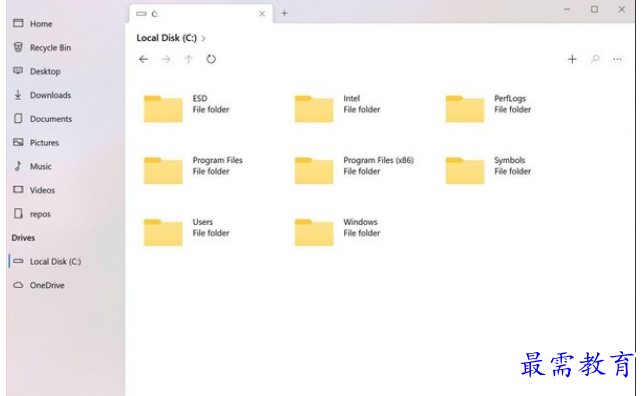This screenshot has width=642, height=396.
Task: Go back with the left arrow button
Action: pos(143,59)
